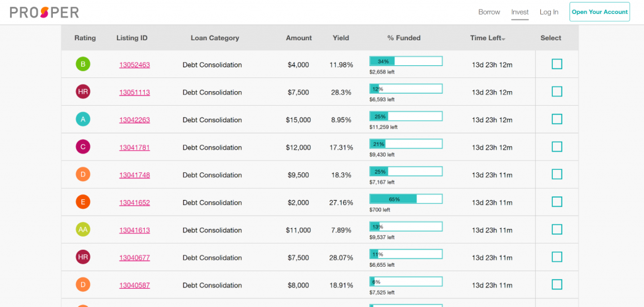Click the Amount column header
The width and height of the screenshot is (644, 307).
(299, 38)
